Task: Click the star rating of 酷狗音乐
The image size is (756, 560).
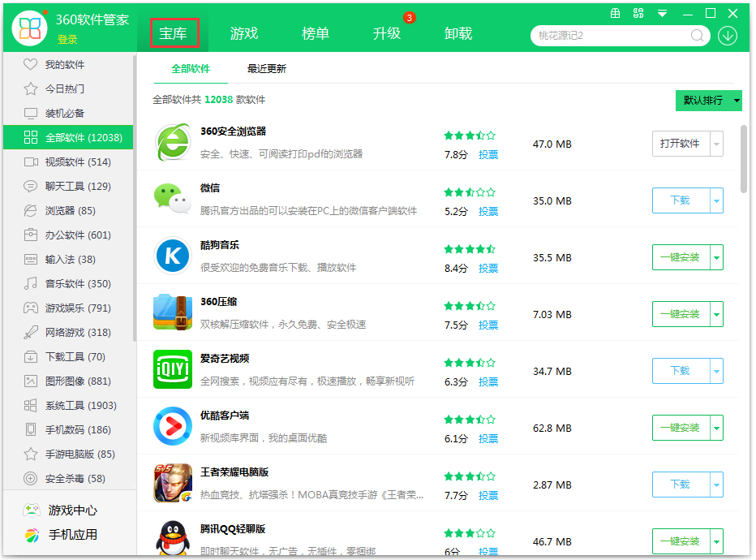Action: [470, 249]
